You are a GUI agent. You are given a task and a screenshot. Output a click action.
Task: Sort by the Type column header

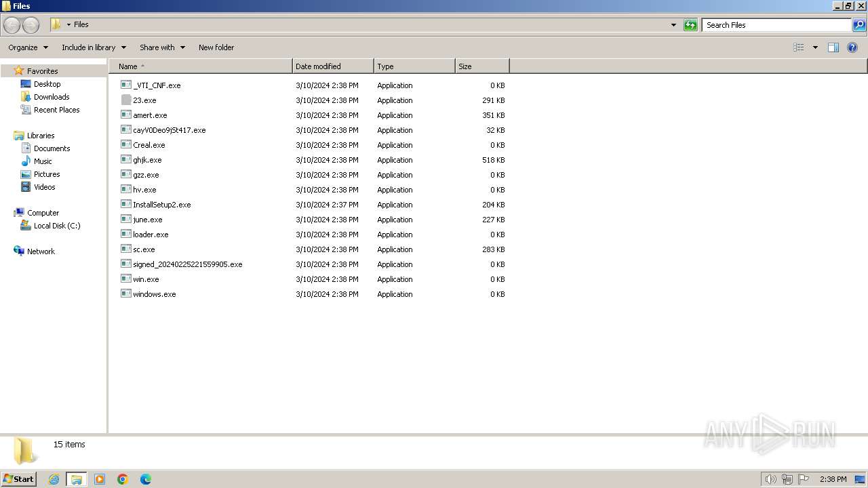click(414, 66)
